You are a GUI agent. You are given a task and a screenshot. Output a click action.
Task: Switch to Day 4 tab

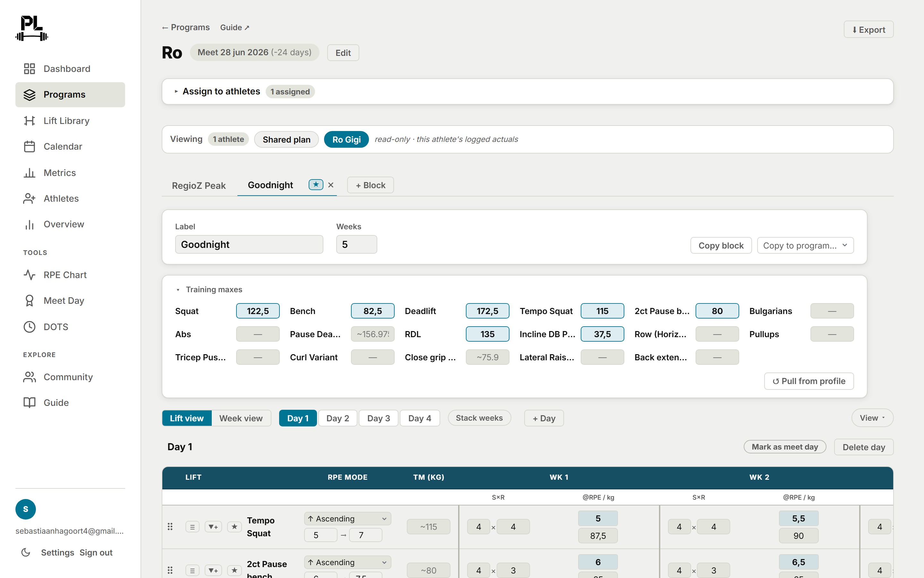(x=420, y=418)
